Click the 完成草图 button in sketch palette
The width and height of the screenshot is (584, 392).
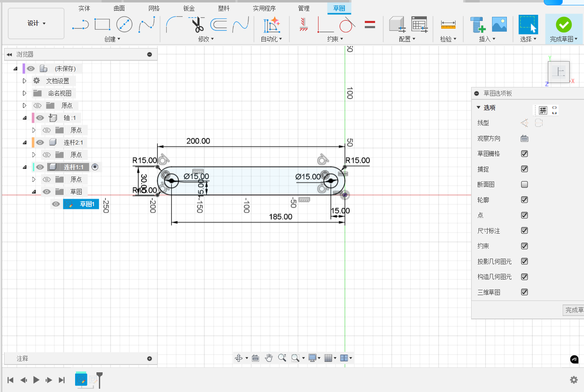(x=573, y=310)
